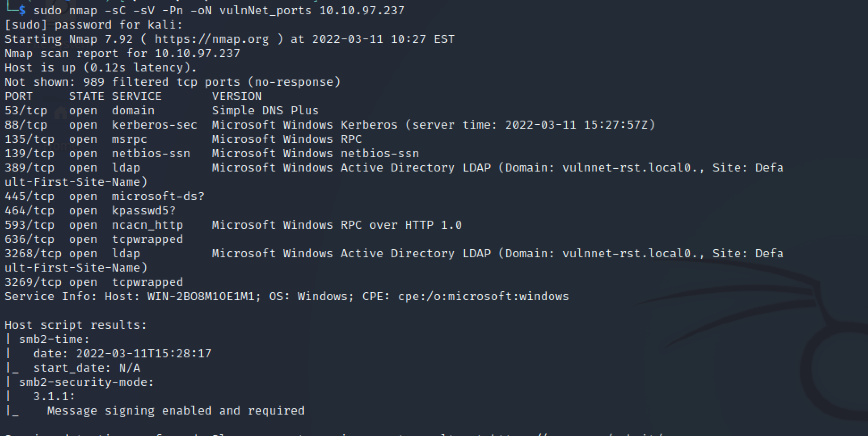Click the https://nmap.org URL in output
This screenshot has height=436, width=868.
(x=212, y=39)
